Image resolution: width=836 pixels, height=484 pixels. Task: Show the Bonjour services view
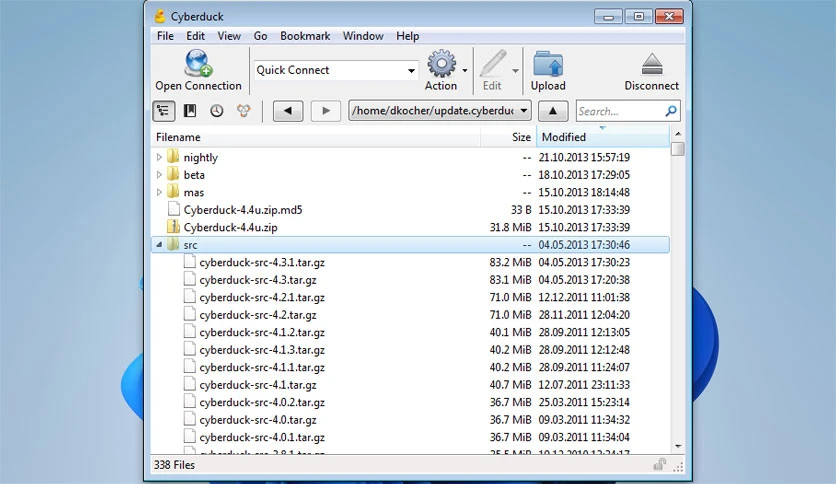pyautogui.click(x=244, y=111)
